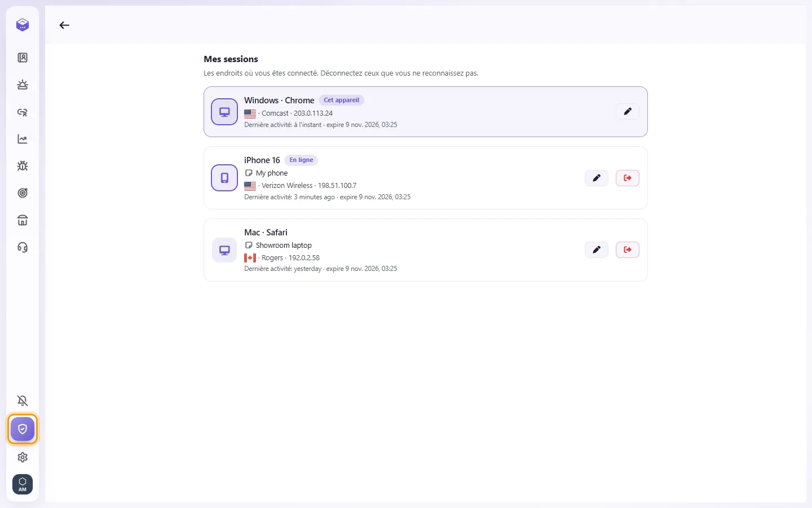812x508 pixels.
Task: Open the AM user avatar
Action: click(23, 484)
